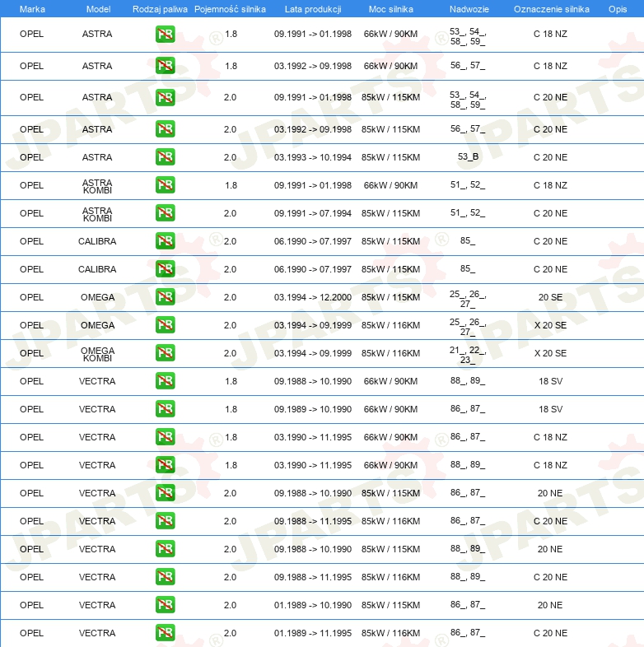Click the Oznaczenie silnika column header
Viewport: 644px width, 647px height.
(x=552, y=9)
